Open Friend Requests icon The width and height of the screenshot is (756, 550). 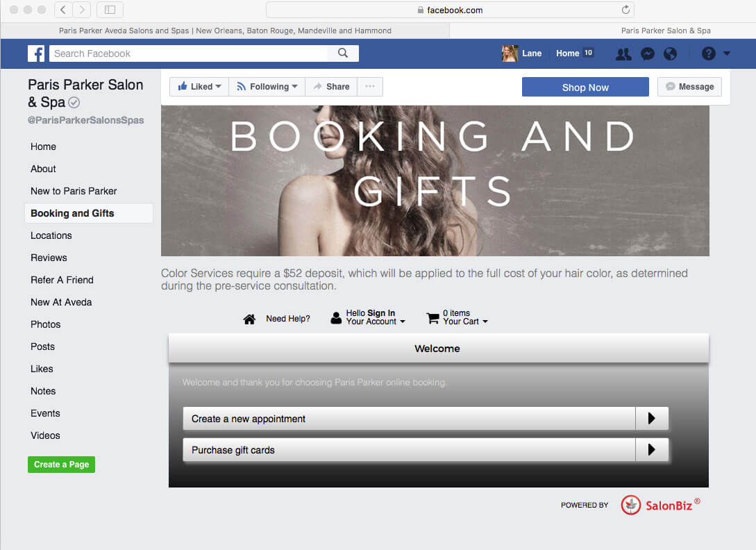(x=623, y=53)
